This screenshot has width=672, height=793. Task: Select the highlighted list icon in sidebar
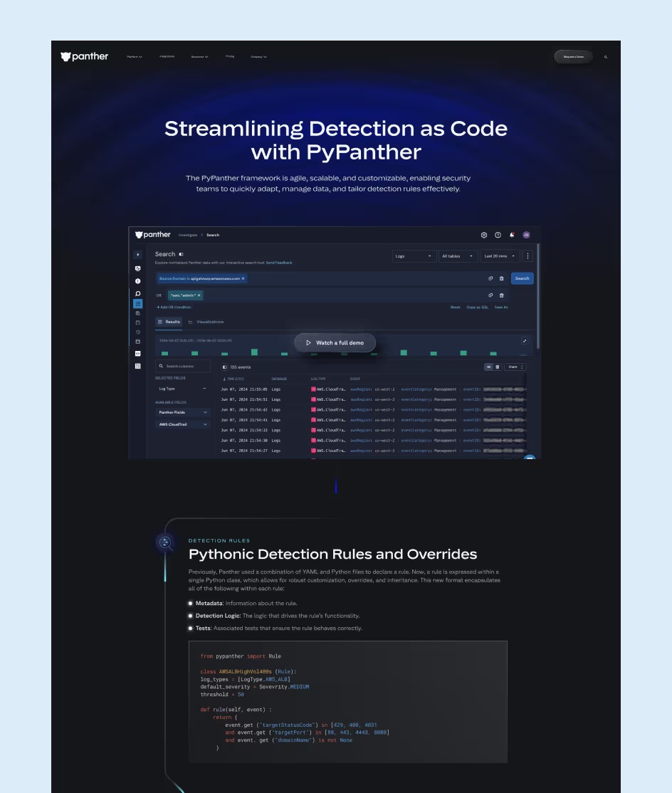click(137, 303)
